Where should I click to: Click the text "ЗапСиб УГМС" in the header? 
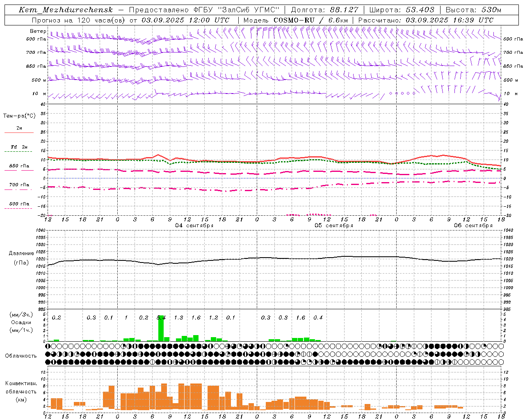[x=248, y=10]
